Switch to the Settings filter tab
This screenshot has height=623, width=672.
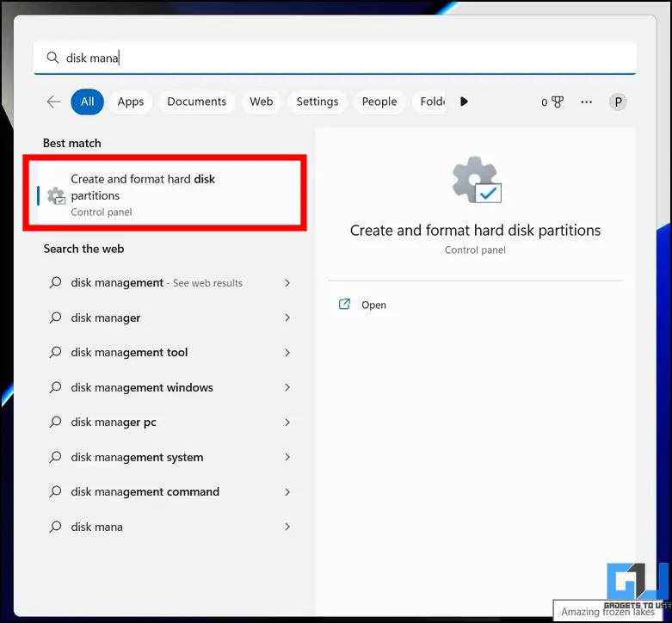pos(318,102)
